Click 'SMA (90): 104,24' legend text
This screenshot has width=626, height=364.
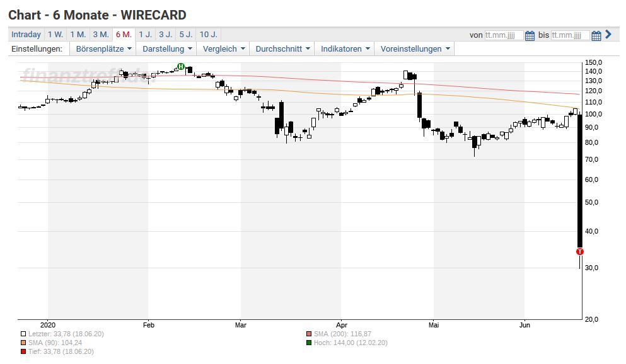[55, 343]
